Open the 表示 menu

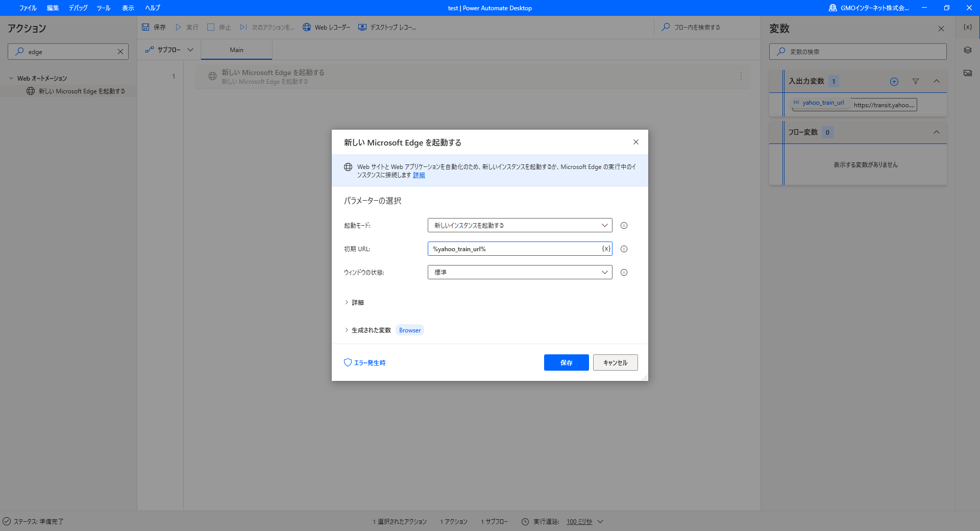click(x=128, y=8)
